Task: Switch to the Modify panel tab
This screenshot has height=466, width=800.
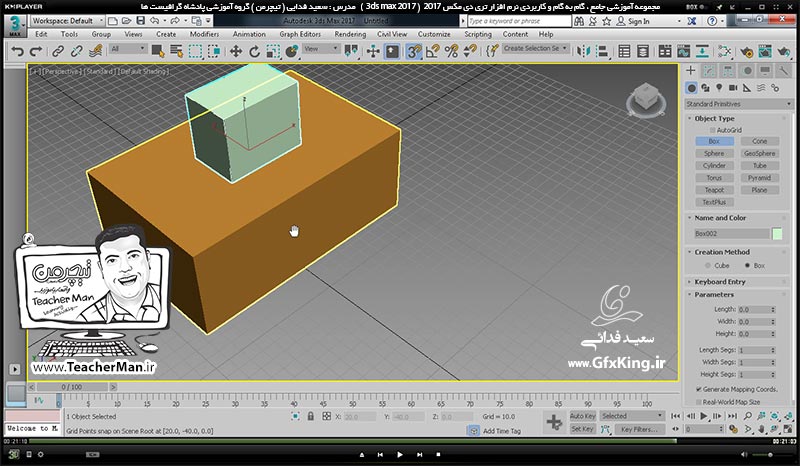Action: (709, 71)
